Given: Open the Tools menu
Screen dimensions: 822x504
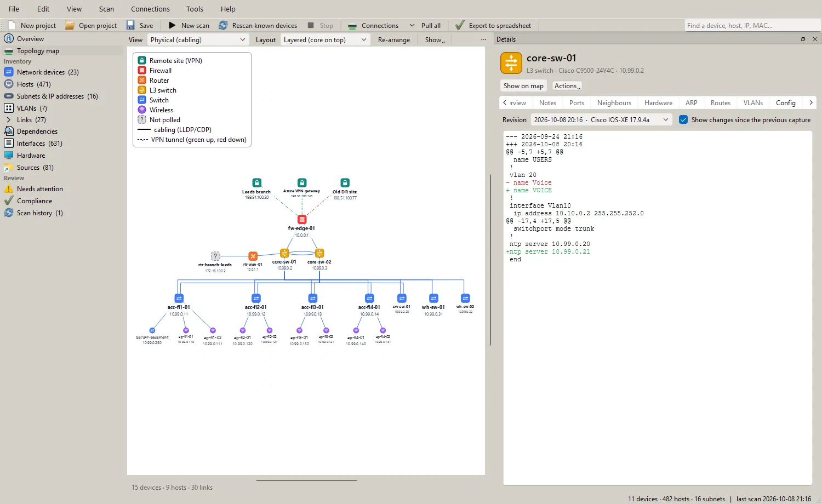Looking at the screenshot, I should pyautogui.click(x=195, y=9).
